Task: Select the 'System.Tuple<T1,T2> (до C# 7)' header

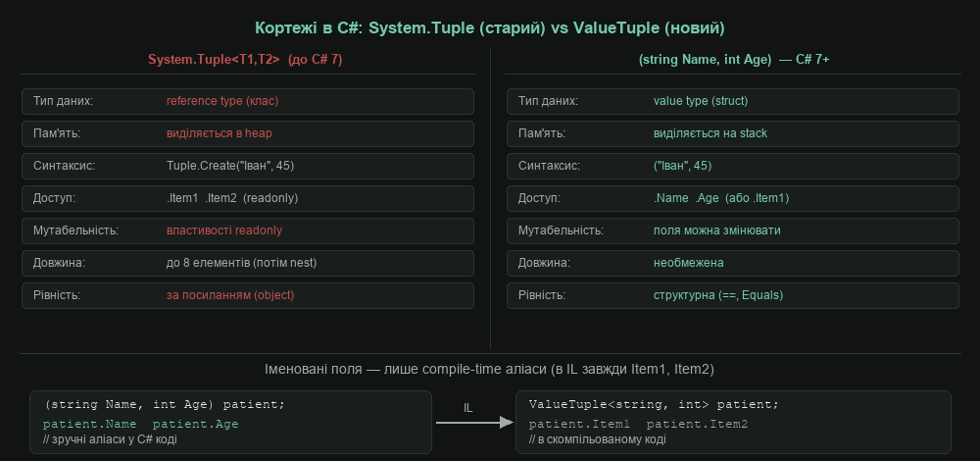Action: pos(245,60)
